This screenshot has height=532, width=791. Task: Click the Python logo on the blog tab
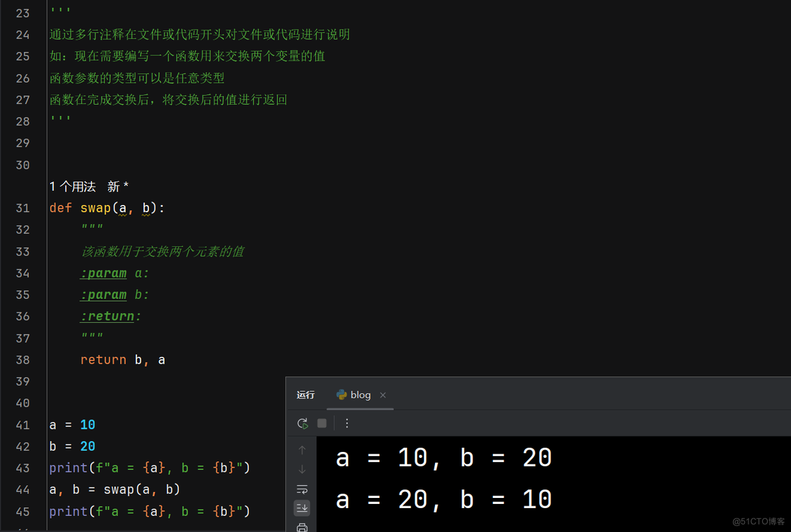(341, 394)
